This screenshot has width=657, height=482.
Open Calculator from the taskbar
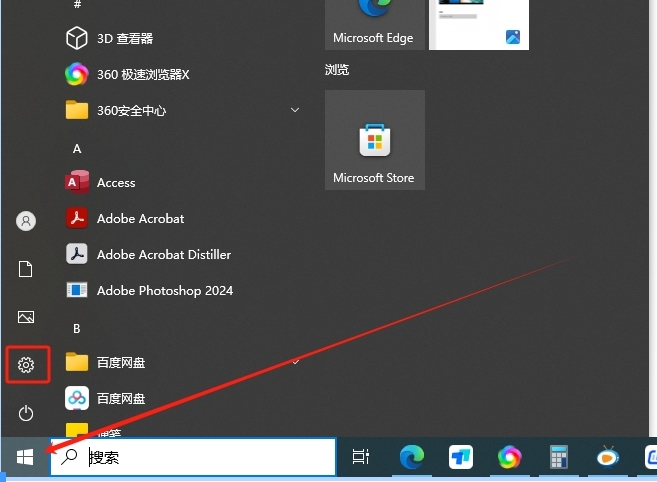click(559, 457)
